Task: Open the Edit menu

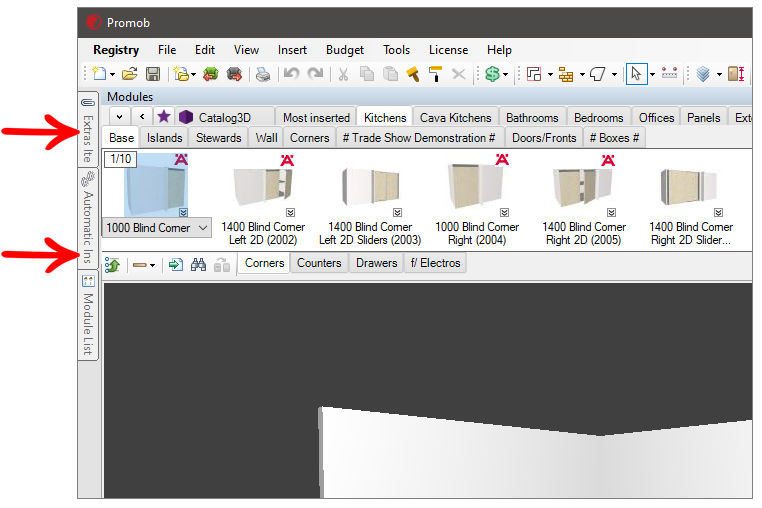Action: pyautogui.click(x=205, y=50)
